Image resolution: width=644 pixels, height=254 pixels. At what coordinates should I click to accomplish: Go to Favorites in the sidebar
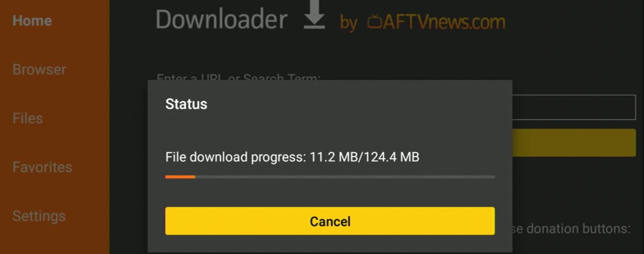click(x=42, y=167)
